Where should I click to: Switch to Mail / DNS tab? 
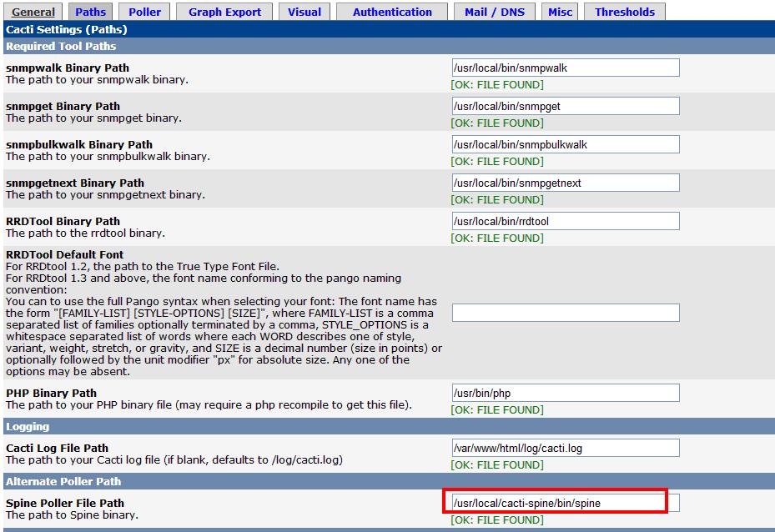[494, 12]
